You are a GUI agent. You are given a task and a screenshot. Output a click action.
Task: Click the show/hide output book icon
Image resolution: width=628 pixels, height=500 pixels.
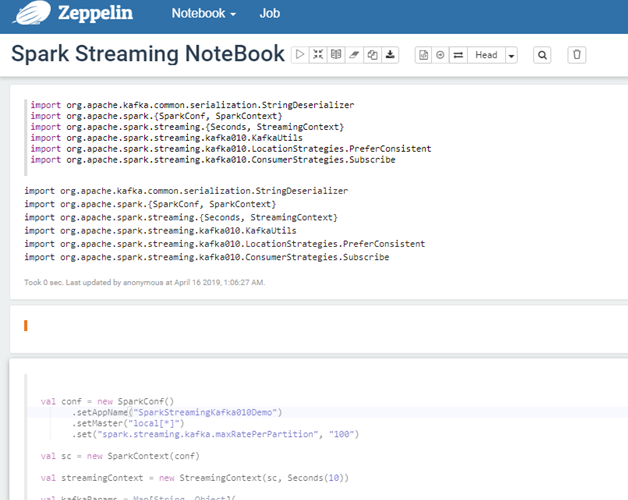click(336, 54)
